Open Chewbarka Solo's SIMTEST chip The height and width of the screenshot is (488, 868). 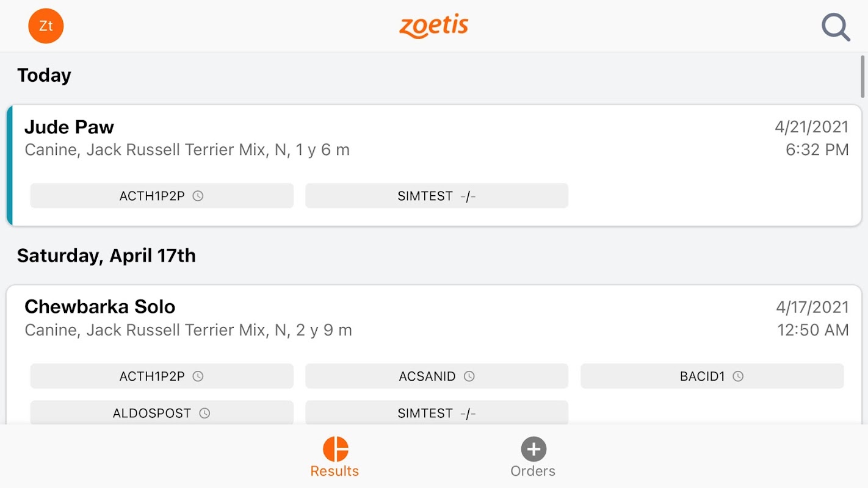[437, 413]
